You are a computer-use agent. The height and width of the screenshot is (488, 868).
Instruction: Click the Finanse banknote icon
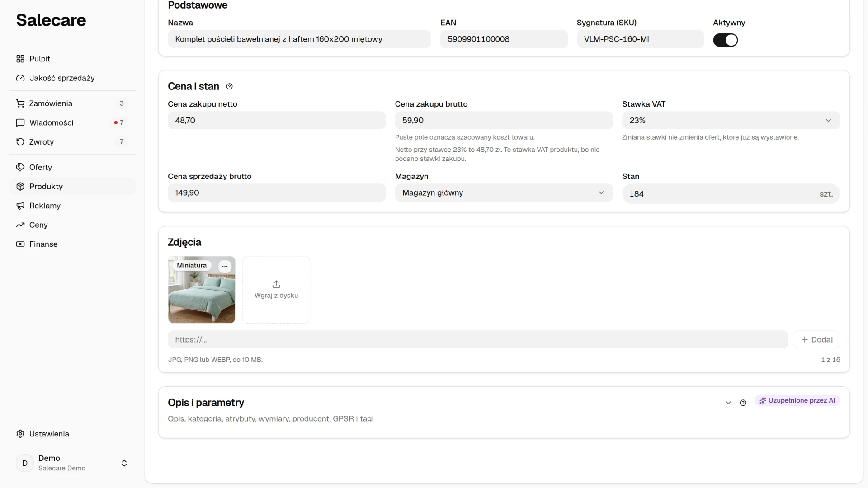coord(20,244)
